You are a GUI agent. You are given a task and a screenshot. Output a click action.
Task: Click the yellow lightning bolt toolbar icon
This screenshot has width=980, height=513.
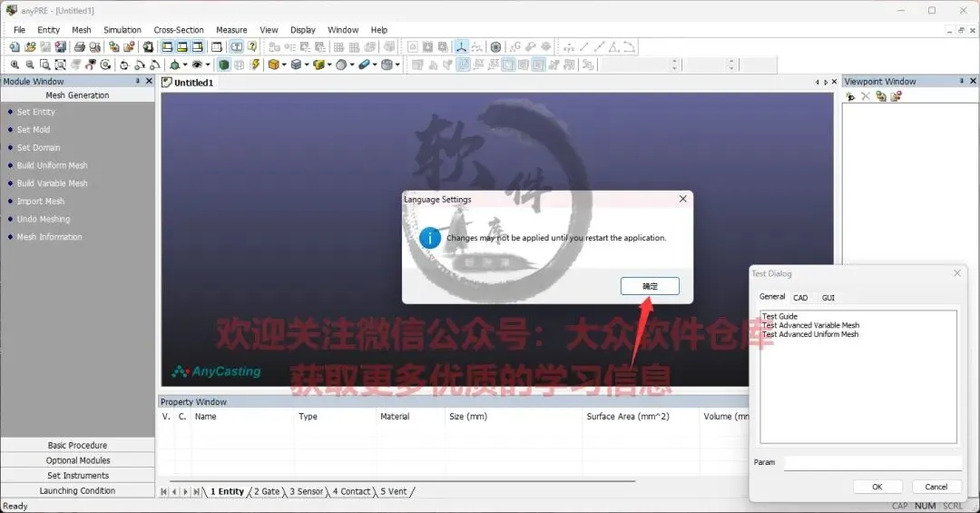click(x=255, y=64)
